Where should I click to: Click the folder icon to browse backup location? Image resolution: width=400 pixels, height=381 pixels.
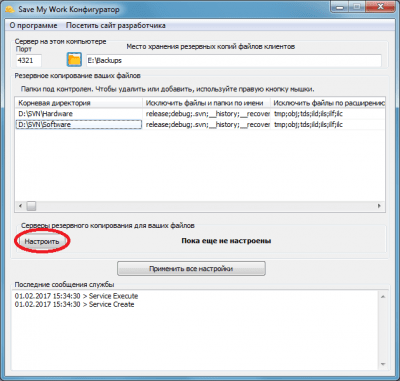74,60
